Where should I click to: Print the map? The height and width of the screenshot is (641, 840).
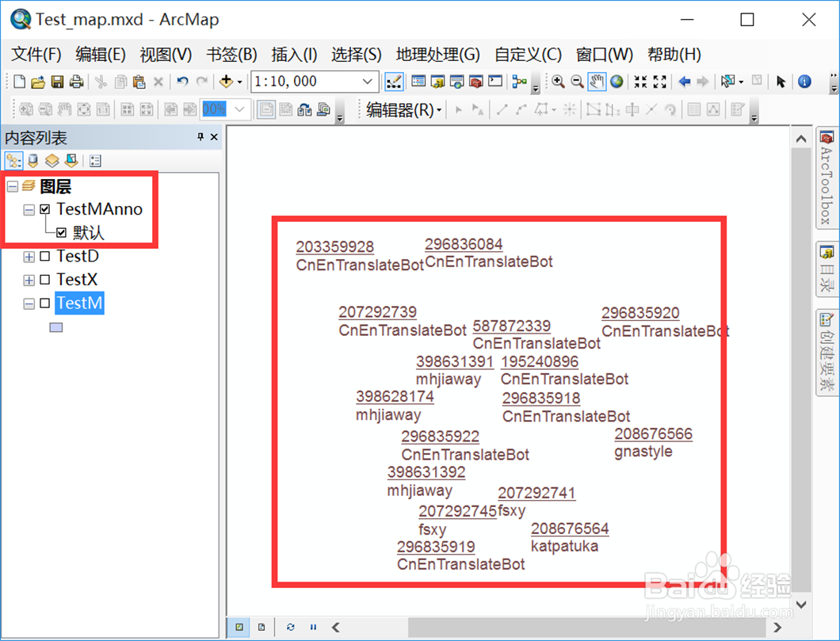(77, 82)
